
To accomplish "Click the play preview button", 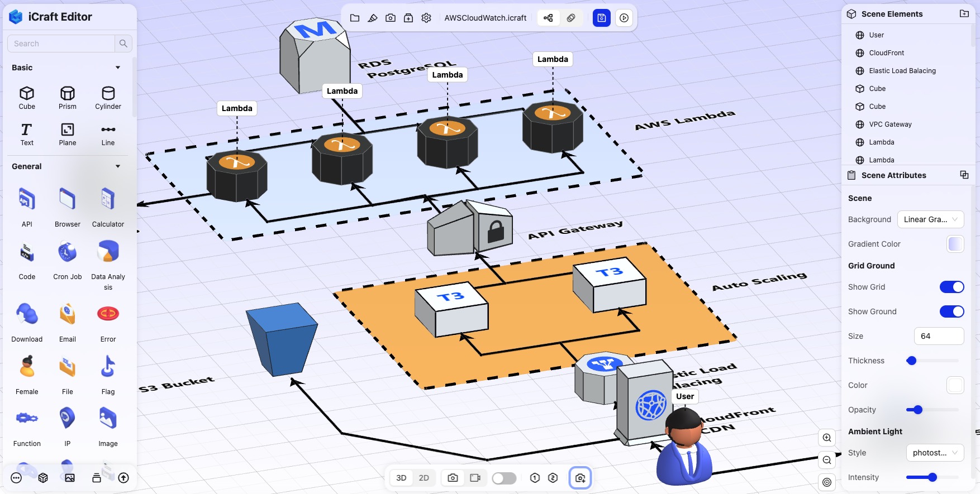I will point(624,18).
